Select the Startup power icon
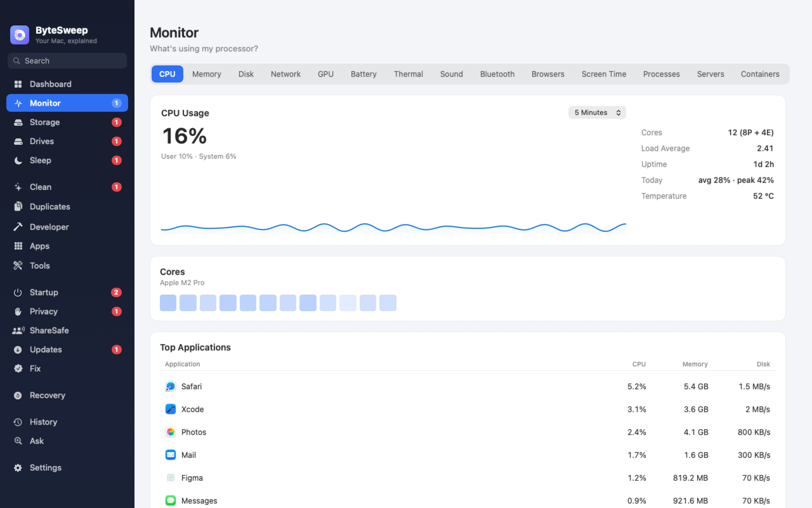Screen dimensions: 812x508 tap(18, 292)
